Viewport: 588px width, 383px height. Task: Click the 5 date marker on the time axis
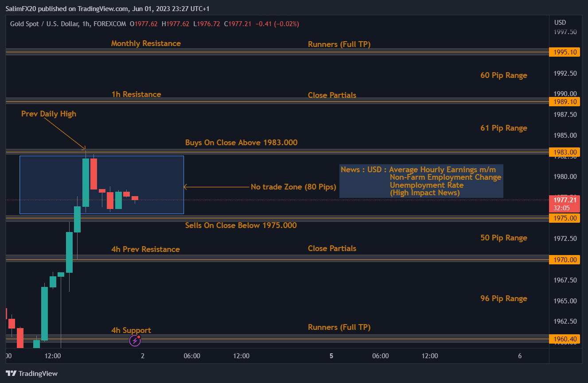pyautogui.click(x=331, y=356)
